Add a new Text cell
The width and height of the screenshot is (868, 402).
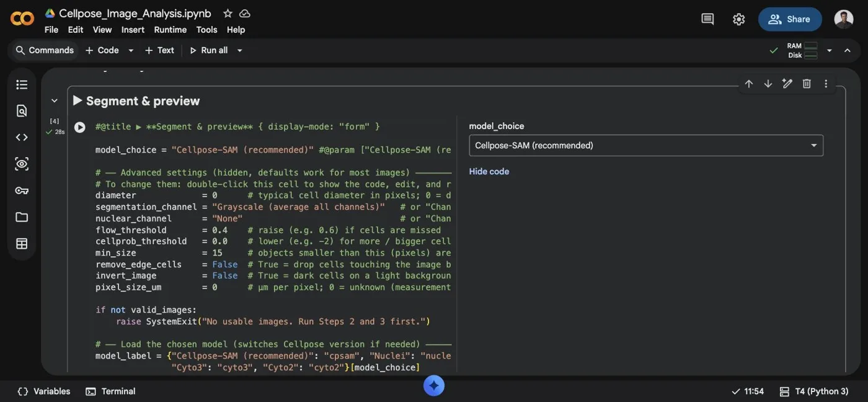pyautogui.click(x=159, y=50)
